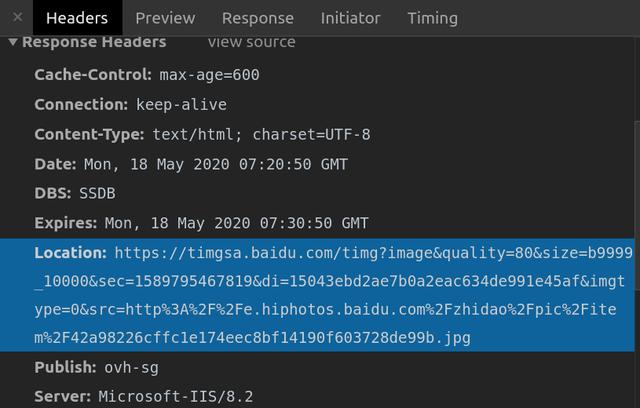Collapse the Response Headers section
The image size is (640, 408).
tap(13, 42)
